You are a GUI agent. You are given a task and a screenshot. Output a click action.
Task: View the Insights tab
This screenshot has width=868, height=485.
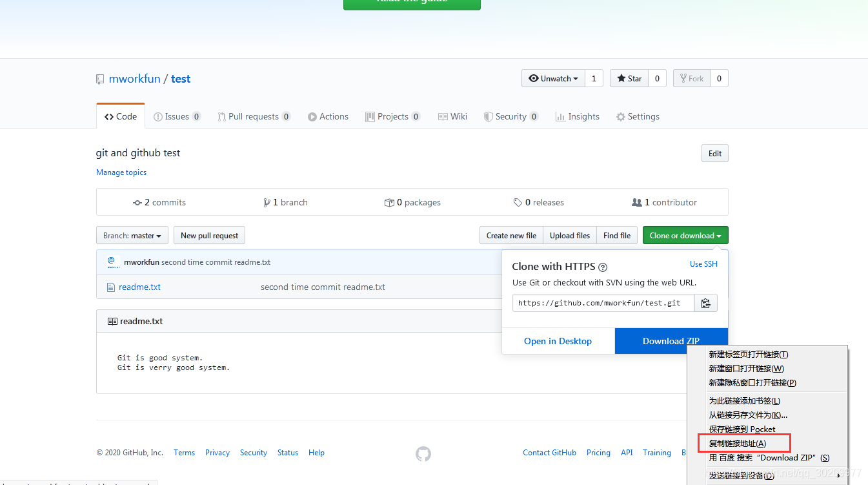pyautogui.click(x=578, y=117)
